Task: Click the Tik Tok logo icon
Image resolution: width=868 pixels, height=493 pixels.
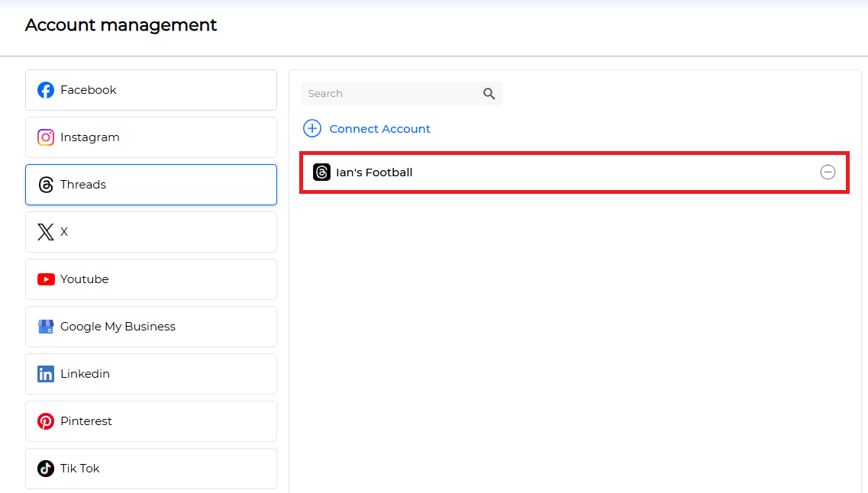Action: pos(45,469)
